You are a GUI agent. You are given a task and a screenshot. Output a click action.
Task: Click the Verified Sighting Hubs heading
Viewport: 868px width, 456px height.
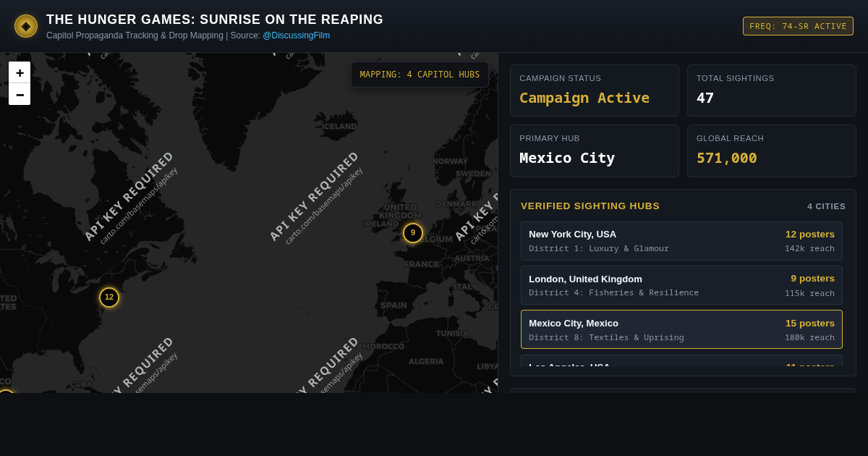click(590, 206)
